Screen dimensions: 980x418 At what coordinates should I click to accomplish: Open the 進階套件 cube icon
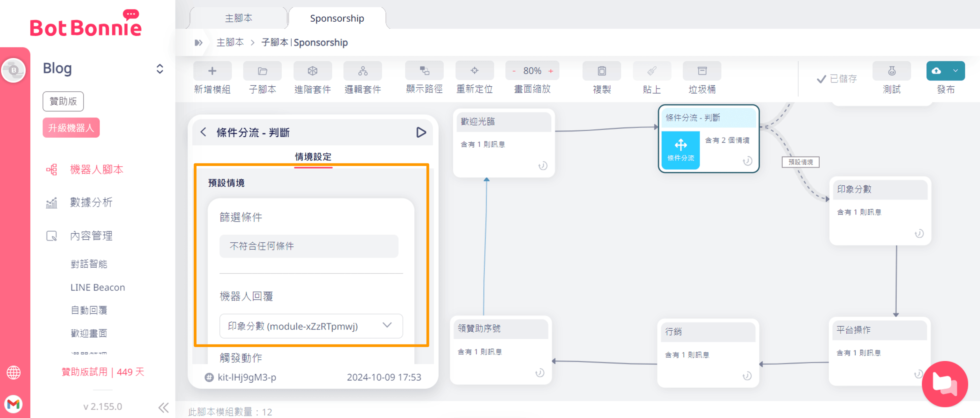coord(312,71)
